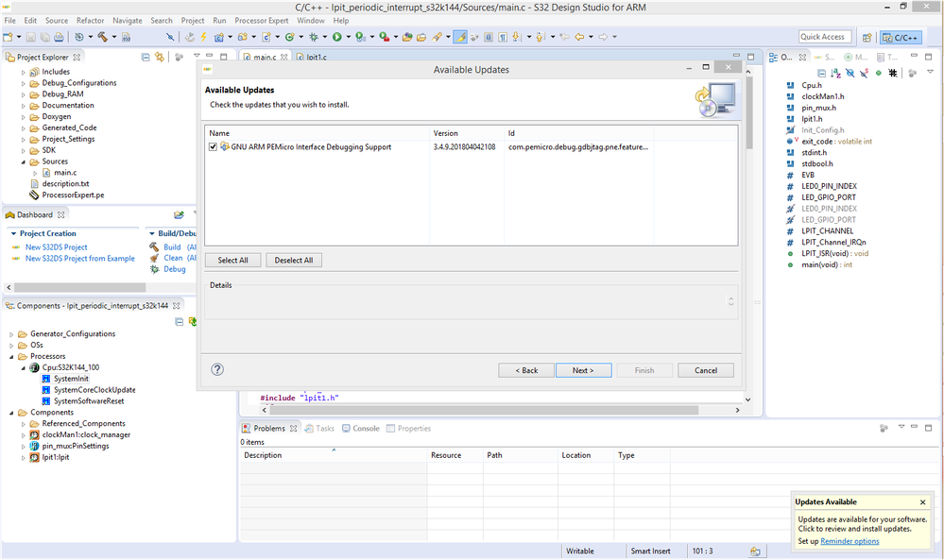Viewport: 944px width, 560px height.
Task: Click the green bug Debug toolbar icon
Action: tap(314, 37)
